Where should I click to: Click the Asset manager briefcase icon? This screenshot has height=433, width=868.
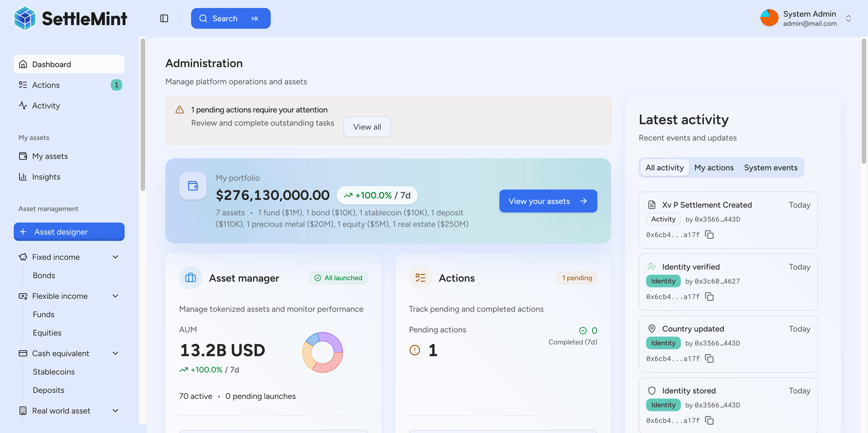pyautogui.click(x=190, y=278)
